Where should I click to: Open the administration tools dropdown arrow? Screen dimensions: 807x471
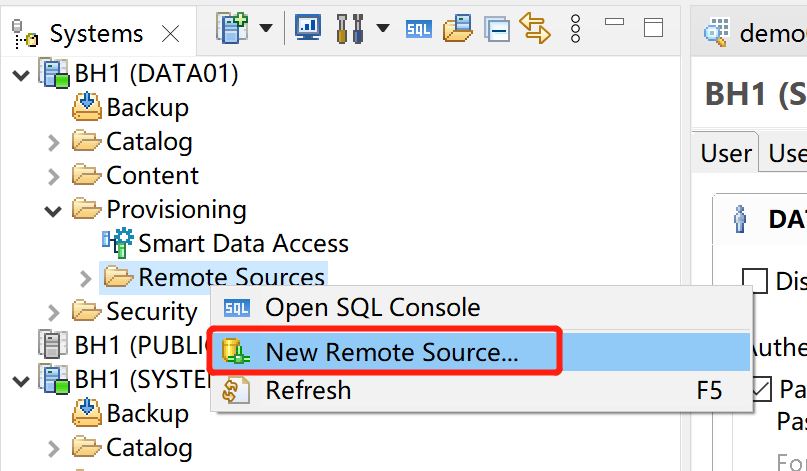point(383,27)
